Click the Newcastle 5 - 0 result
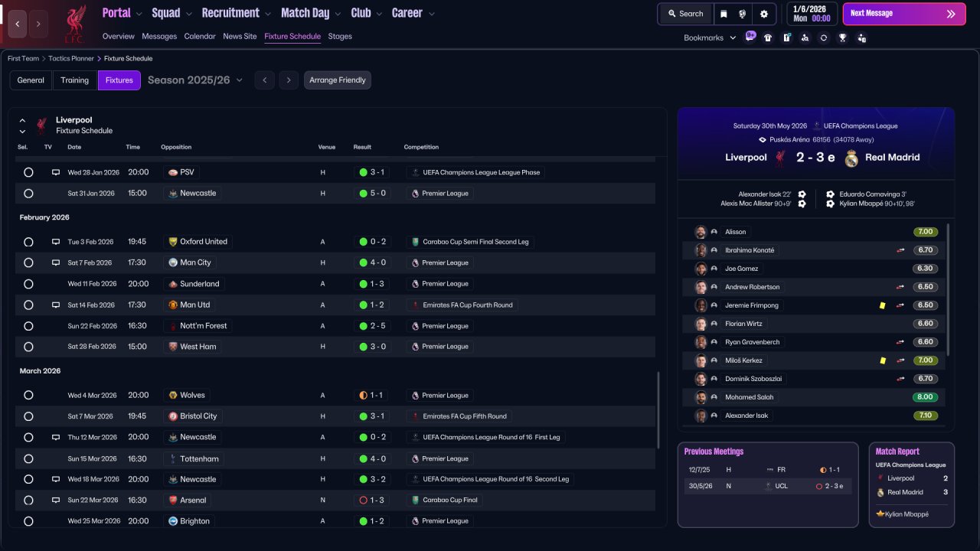 pyautogui.click(x=372, y=194)
